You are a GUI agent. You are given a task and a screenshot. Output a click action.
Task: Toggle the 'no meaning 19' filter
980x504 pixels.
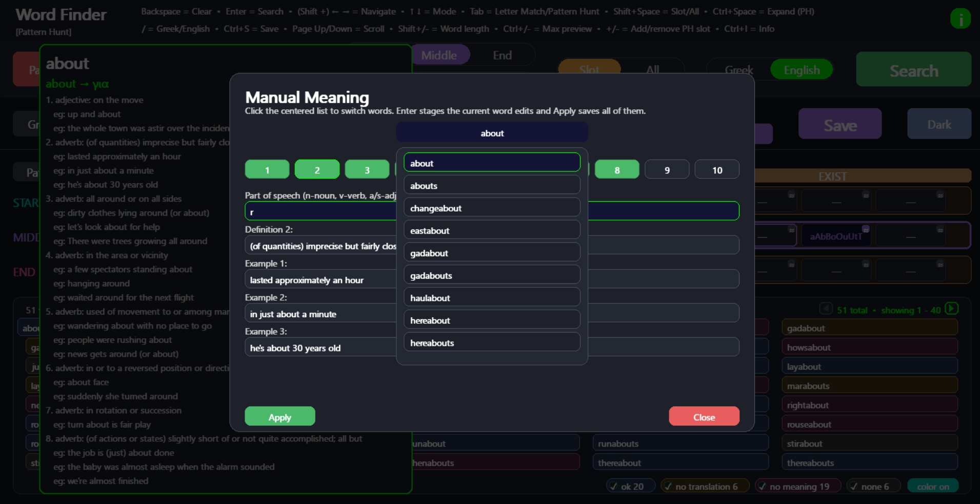(798, 486)
